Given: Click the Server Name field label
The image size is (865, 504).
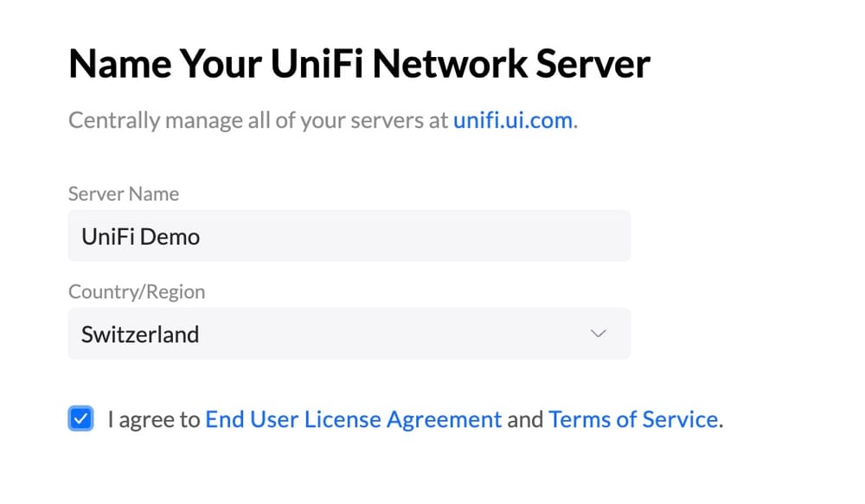Looking at the screenshot, I should [x=123, y=194].
